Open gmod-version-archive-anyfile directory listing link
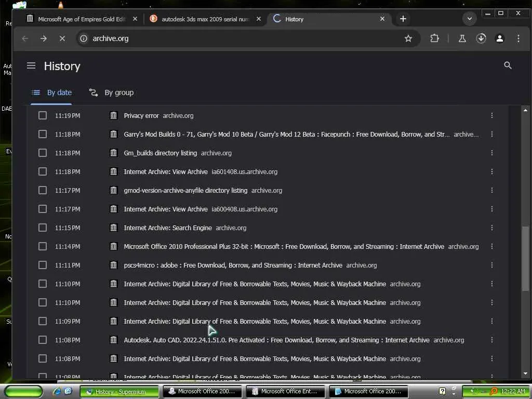Image resolution: width=532 pixels, height=399 pixels. pyautogui.click(x=185, y=190)
